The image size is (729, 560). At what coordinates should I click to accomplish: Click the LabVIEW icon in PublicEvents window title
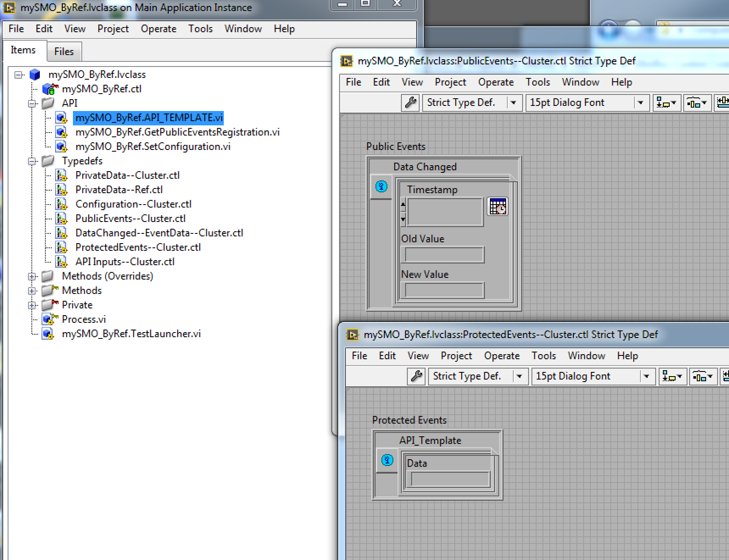click(346, 61)
